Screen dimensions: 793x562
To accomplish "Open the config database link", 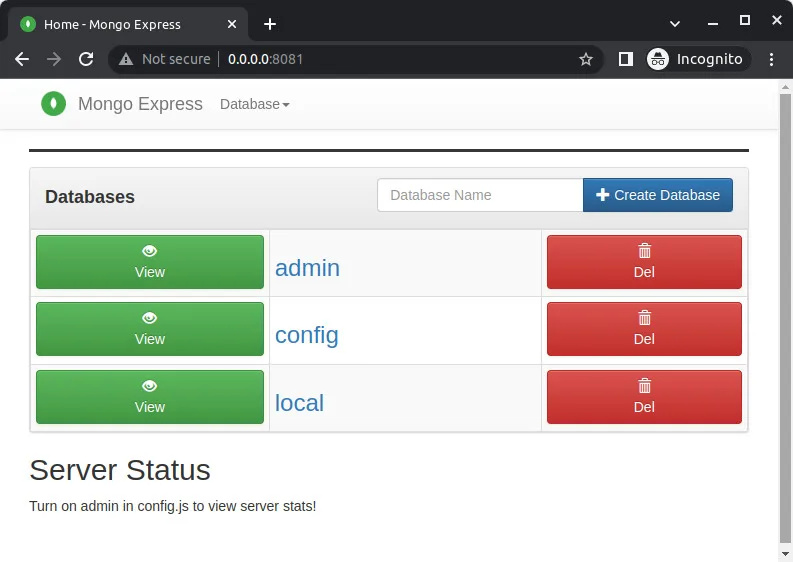I will (x=306, y=335).
